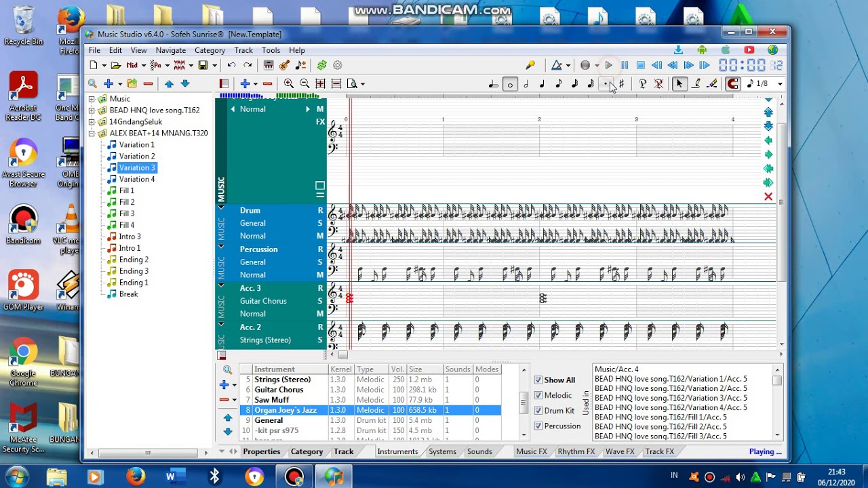Open Firefox from the Windows taskbar
Image resolution: width=868 pixels, height=488 pixels.
pyautogui.click(x=136, y=477)
